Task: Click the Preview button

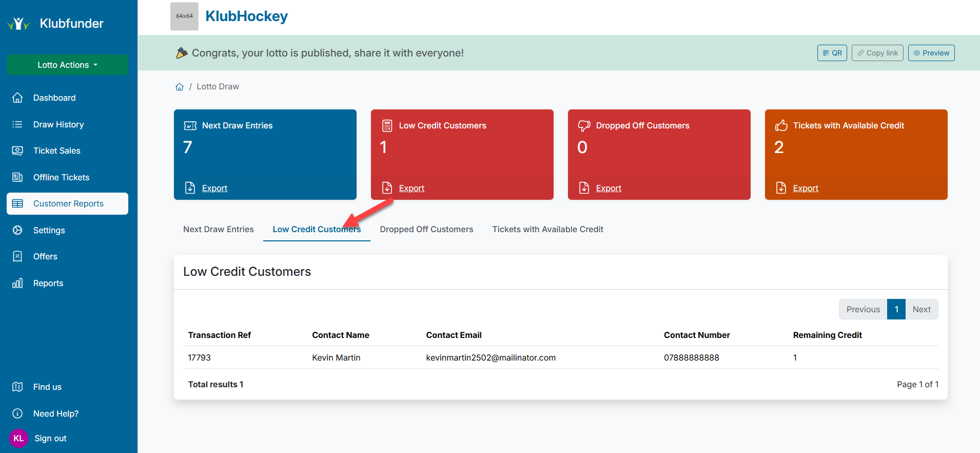Action: (931, 53)
